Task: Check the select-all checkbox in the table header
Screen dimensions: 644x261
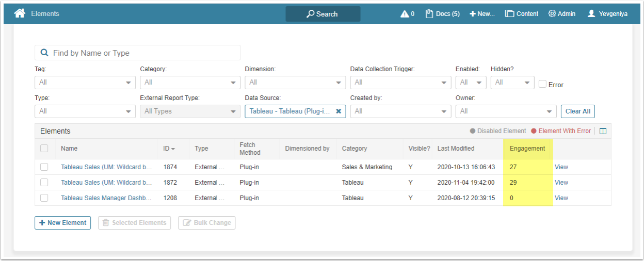Action: pos(44,149)
